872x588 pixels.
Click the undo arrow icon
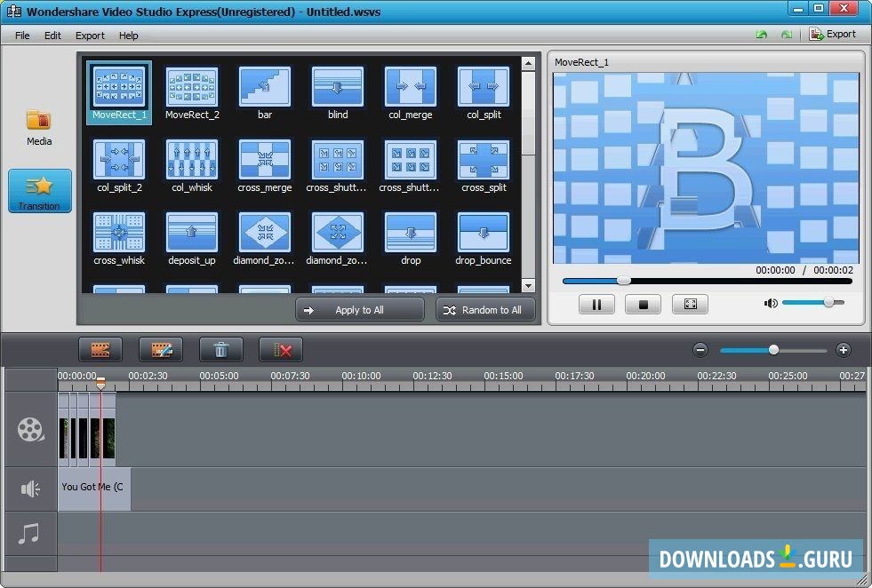(762, 35)
